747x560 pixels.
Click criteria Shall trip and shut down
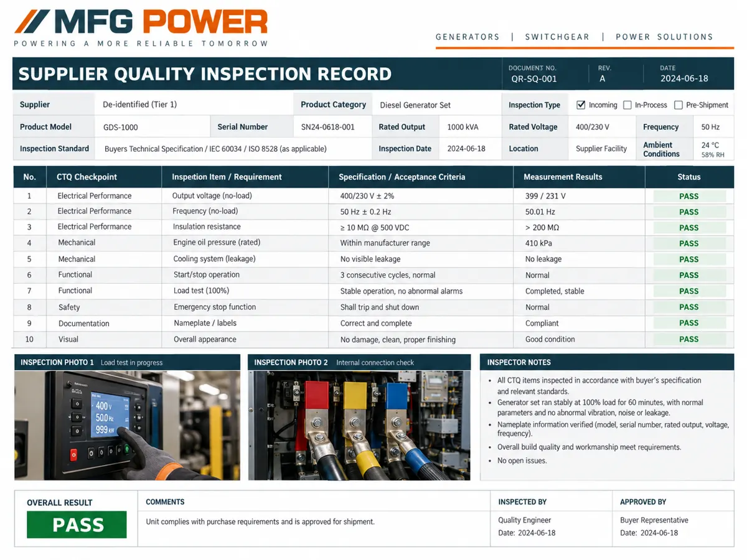380,307
